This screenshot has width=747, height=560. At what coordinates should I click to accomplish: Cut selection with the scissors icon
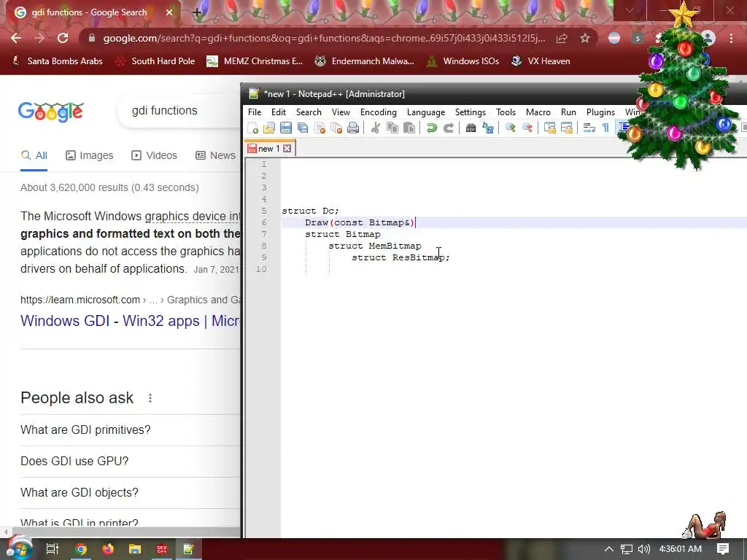(376, 128)
